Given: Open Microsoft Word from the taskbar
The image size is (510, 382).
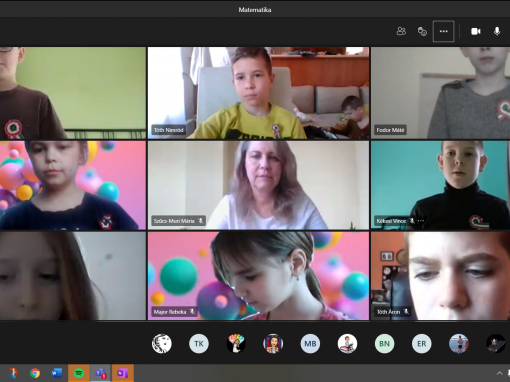Looking at the screenshot, I should click(57, 373).
